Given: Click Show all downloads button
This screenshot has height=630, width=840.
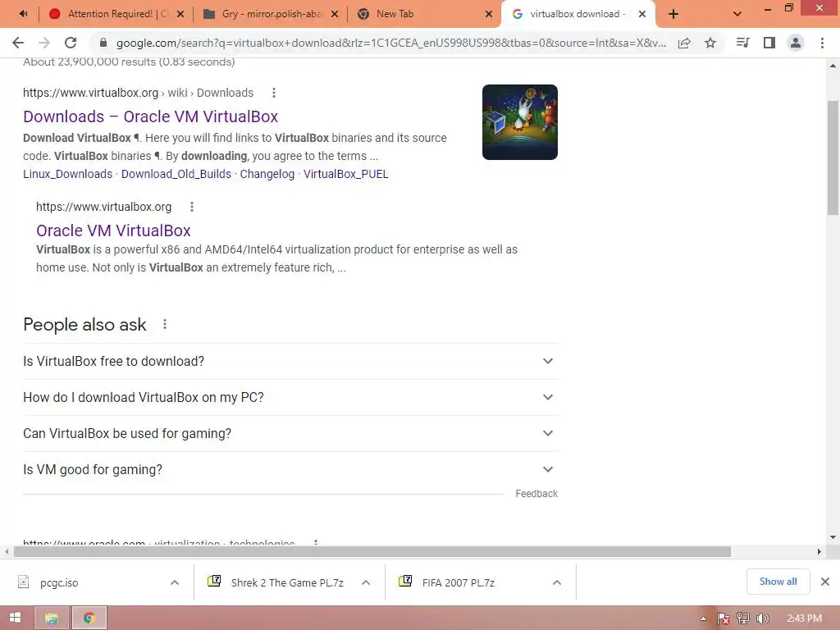Looking at the screenshot, I should point(778,582).
